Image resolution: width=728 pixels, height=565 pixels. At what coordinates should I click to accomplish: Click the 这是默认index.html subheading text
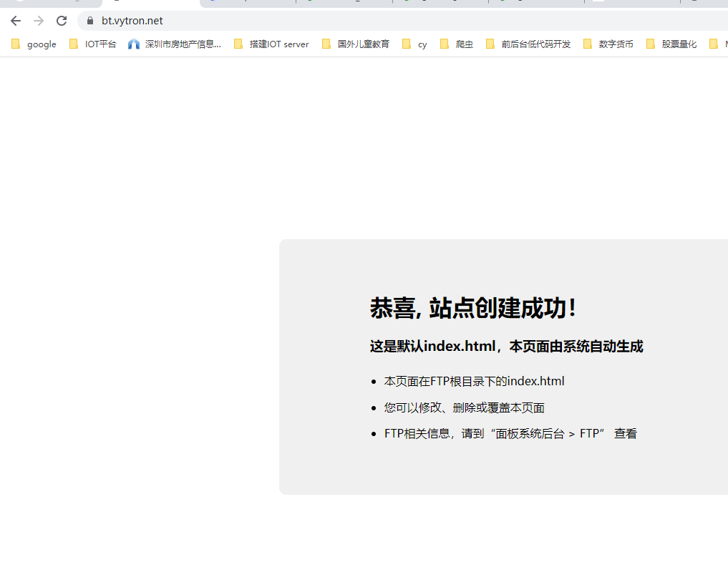(506, 347)
